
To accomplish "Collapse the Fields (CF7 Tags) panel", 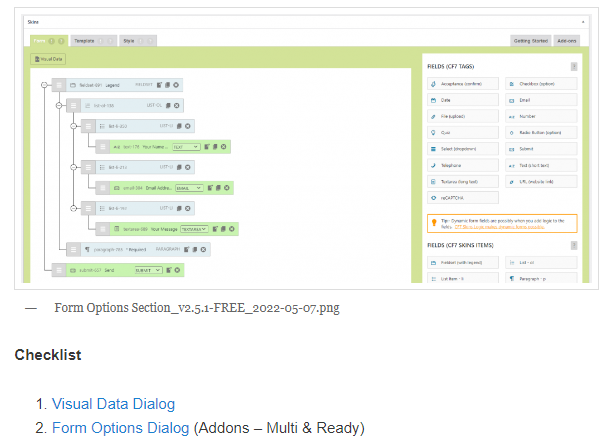I will click(573, 66).
